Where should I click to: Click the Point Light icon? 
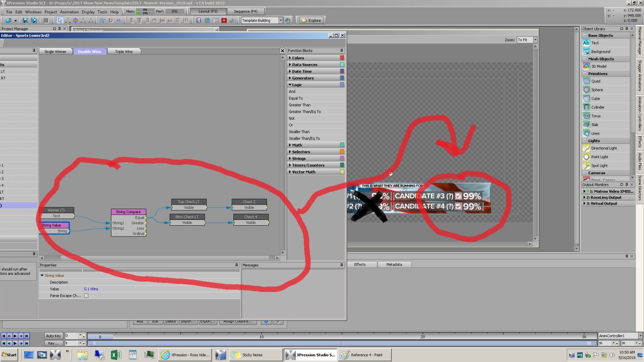tap(586, 157)
